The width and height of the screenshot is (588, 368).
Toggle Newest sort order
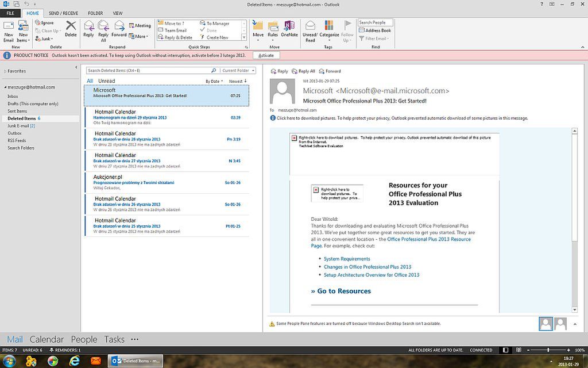pos(238,81)
